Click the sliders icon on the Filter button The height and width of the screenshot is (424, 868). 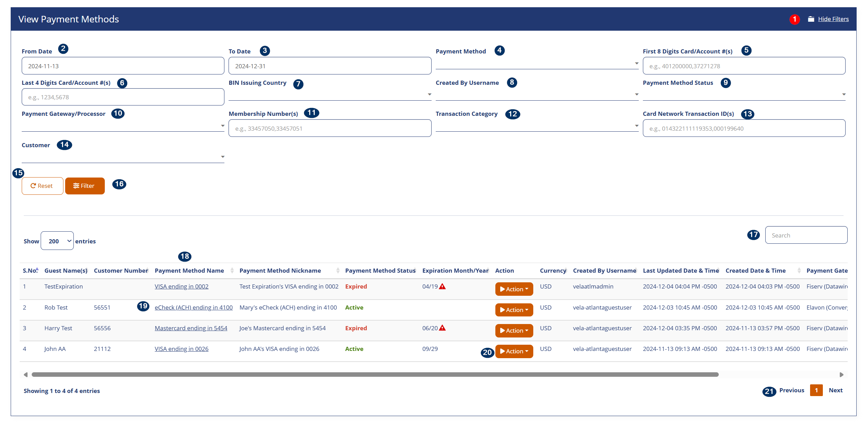click(77, 186)
